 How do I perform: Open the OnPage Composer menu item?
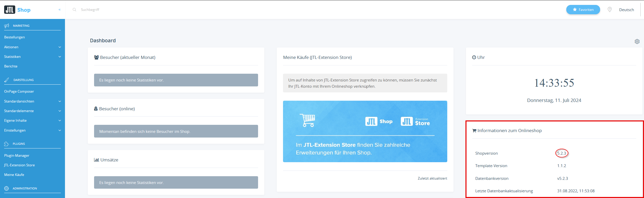pos(19,91)
